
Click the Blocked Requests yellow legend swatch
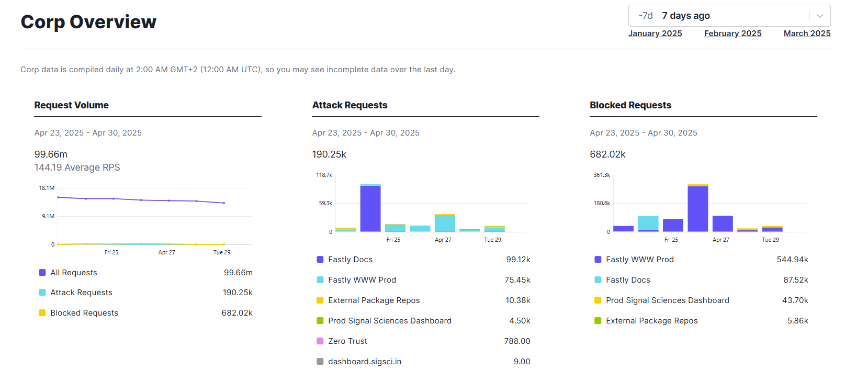pos(42,313)
